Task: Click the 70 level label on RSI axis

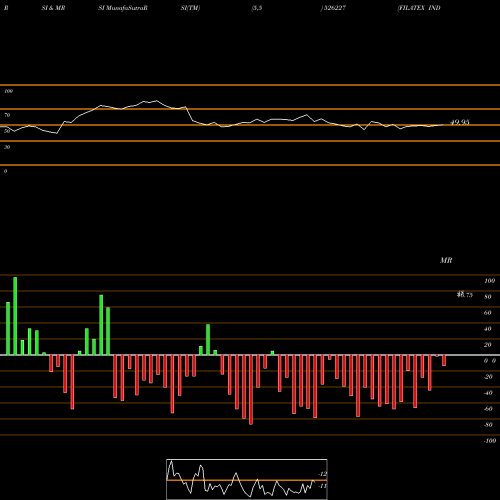Action: coord(7,115)
